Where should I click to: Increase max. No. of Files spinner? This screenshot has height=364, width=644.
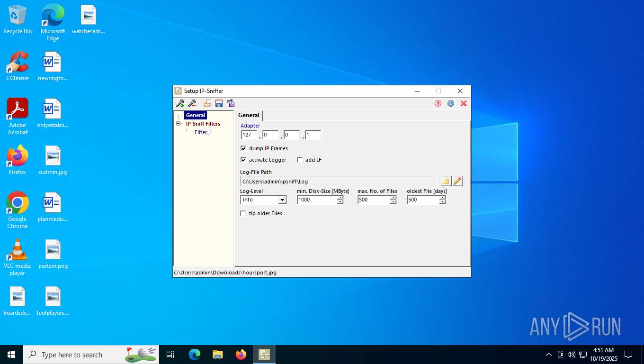click(393, 198)
